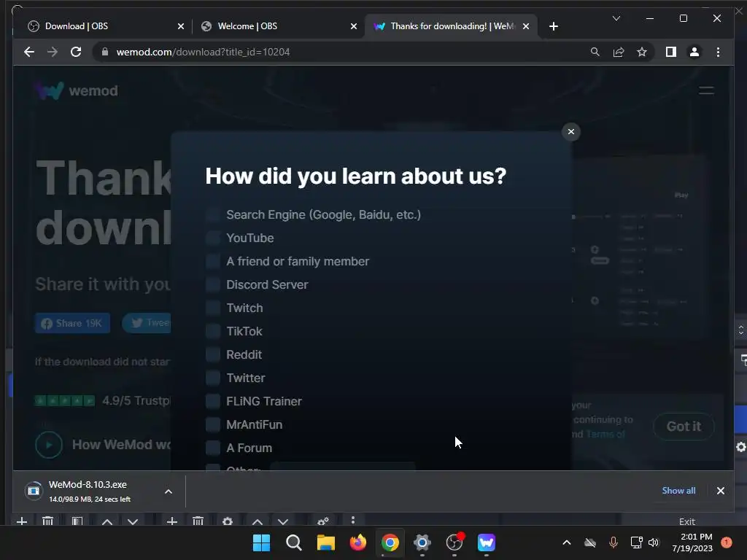Open OBS source properties gear icon
Viewport: 747px width, 560px height.
pyautogui.click(x=228, y=521)
